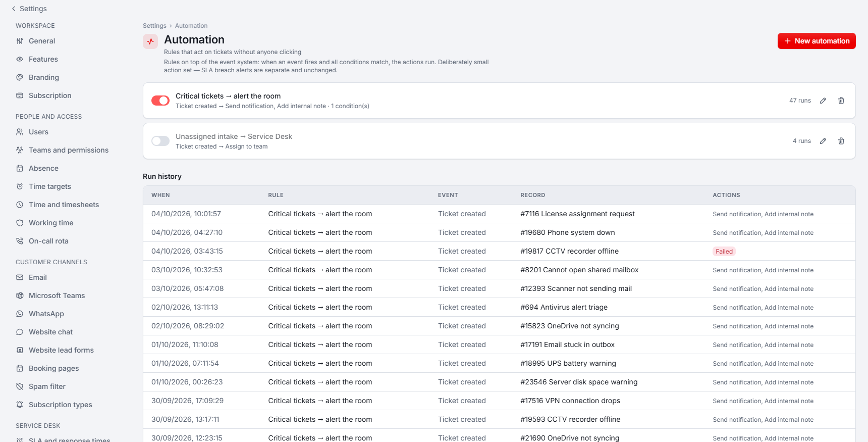This screenshot has height=442, width=868.
Task: Click the Branding palette icon in the sidebar
Action: tap(20, 77)
